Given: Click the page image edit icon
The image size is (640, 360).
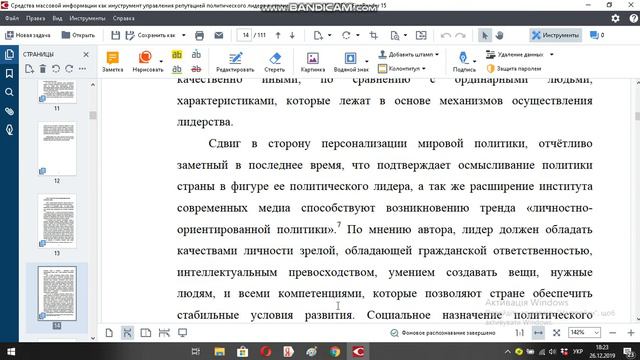Looking at the screenshot, I should coord(421,36).
